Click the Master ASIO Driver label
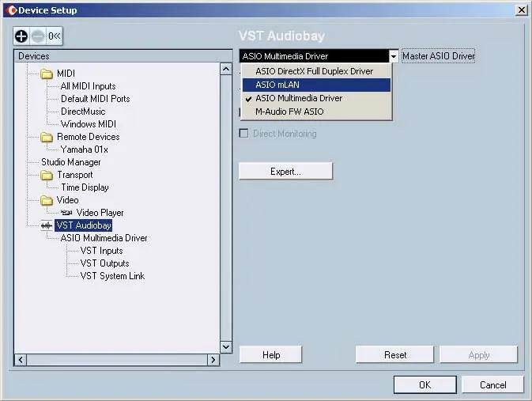 (x=439, y=56)
